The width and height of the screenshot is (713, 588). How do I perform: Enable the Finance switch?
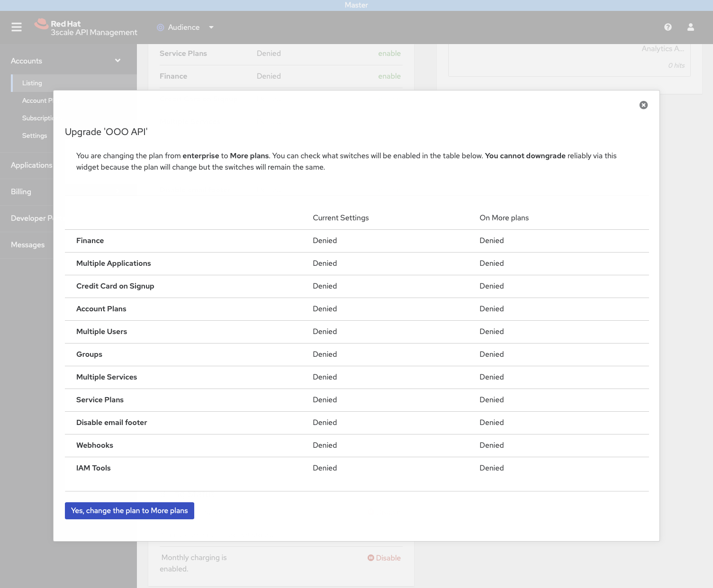[389, 76]
